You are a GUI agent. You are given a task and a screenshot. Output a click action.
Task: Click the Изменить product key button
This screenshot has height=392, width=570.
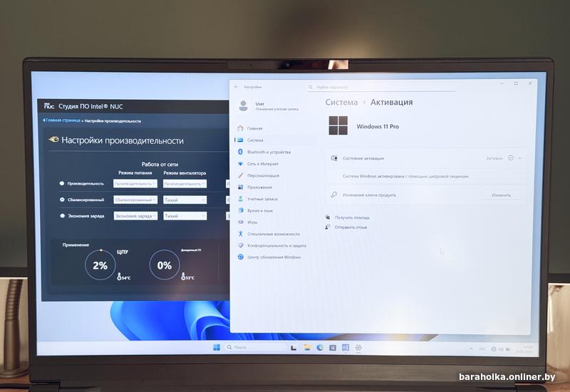(x=501, y=195)
